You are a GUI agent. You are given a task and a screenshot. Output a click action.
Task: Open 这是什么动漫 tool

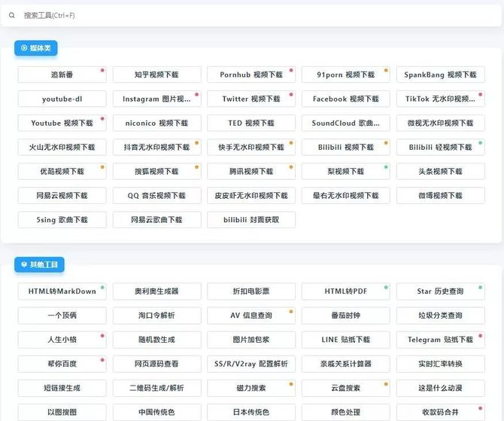[x=440, y=388]
